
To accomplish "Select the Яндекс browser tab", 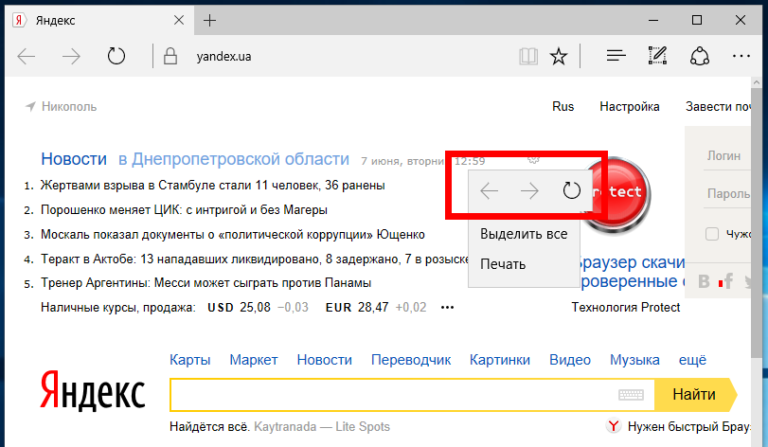I will pos(100,21).
